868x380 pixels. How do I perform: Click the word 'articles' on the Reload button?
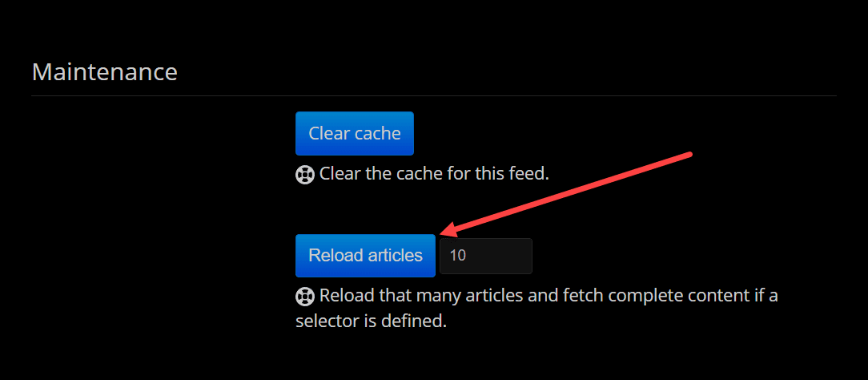(x=394, y=256)
